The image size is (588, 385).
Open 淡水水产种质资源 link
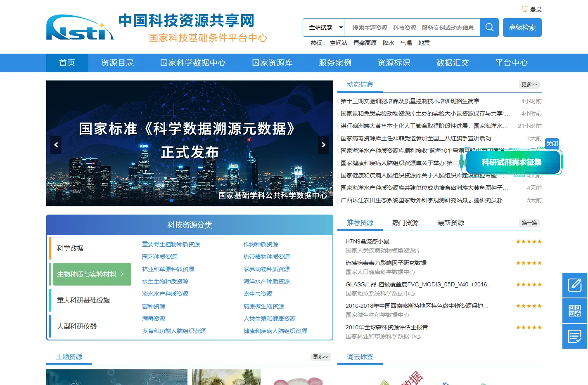tap(165, 294)
